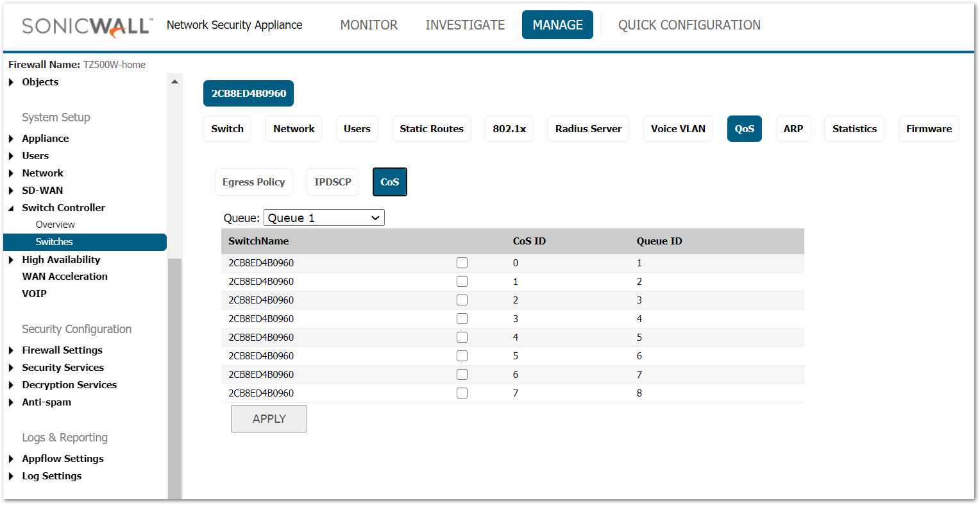Select the QoS tab
980x505 pixels.
click(745, 128)
